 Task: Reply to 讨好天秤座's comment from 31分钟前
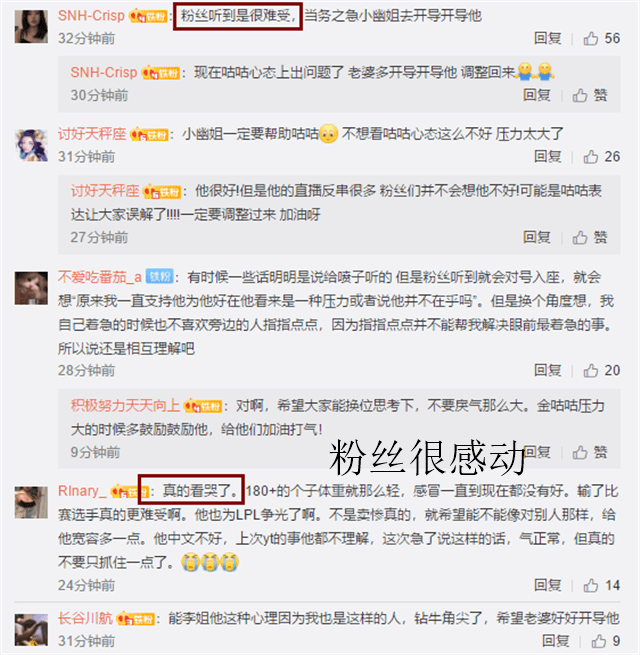547,157
